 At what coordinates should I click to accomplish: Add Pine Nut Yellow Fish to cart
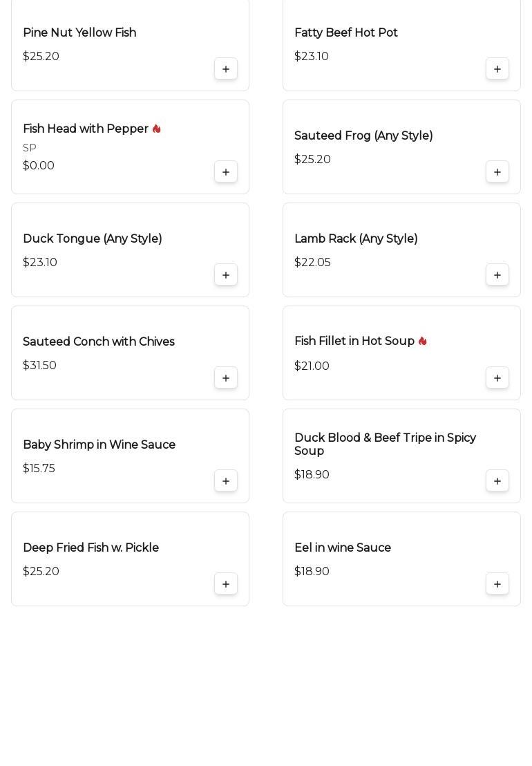coord(226,69)
